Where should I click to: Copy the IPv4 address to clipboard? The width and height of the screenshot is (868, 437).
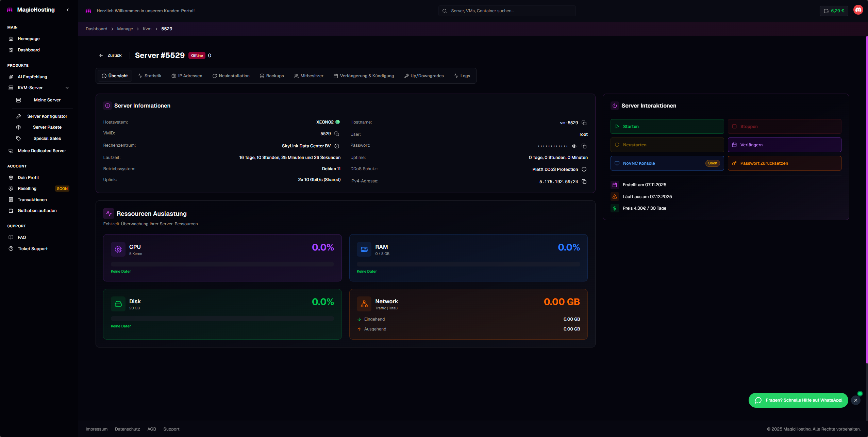[584, 181]
